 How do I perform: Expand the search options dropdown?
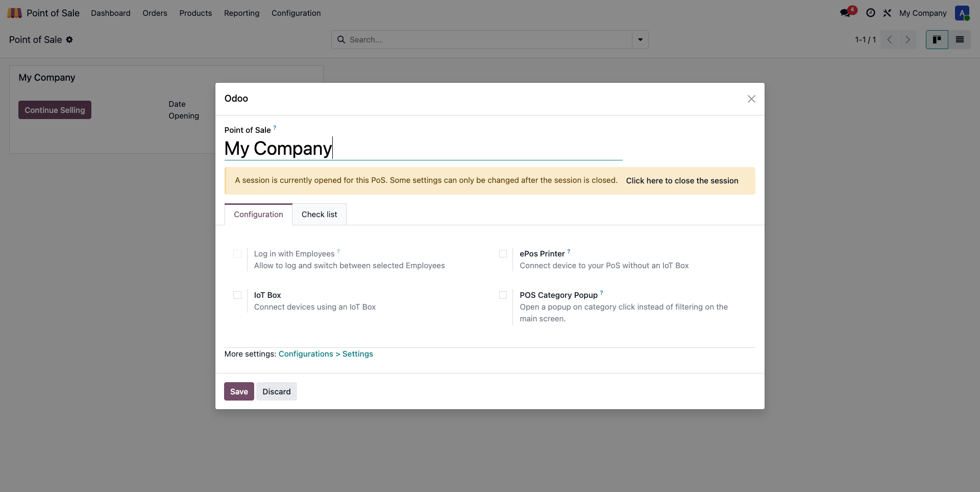coord(640,39)
